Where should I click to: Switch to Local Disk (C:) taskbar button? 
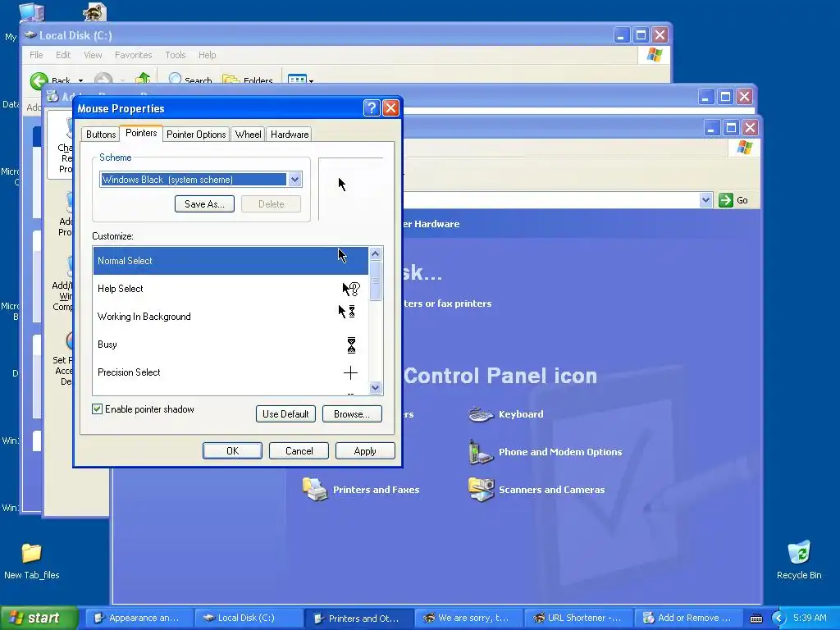click(248, 619)
